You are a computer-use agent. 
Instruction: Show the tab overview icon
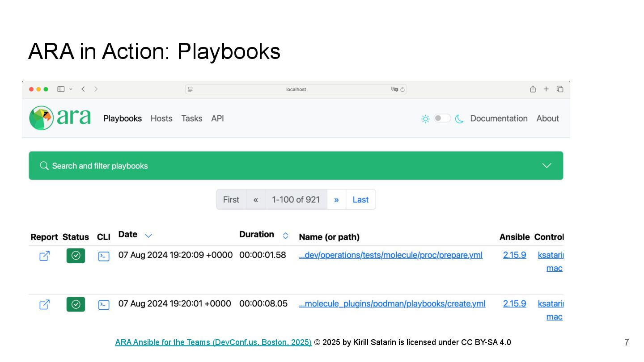[560, 89]
